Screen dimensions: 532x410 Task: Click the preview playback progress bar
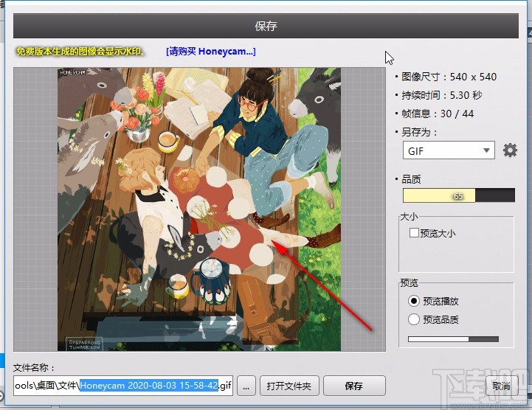tap(453, 339)
